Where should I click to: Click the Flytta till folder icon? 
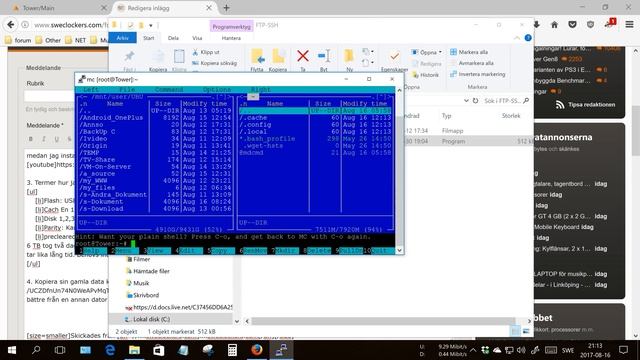pyautogui.click(x=257, y=56)
